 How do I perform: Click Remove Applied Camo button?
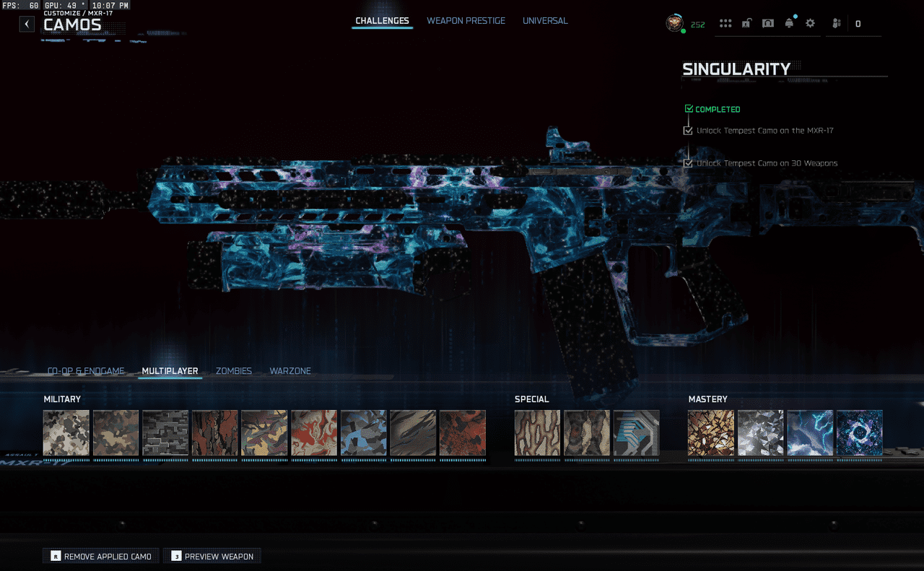pyautogui.click(x=101, y=556)
